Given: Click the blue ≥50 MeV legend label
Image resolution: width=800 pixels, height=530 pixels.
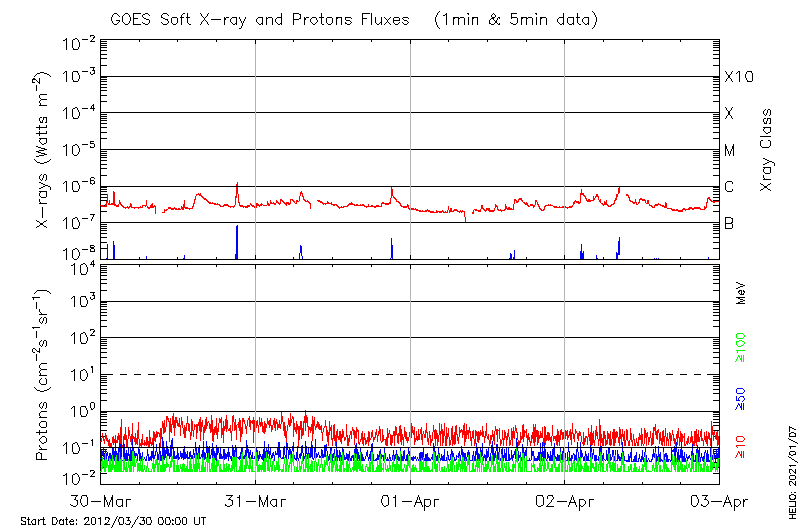Looking at the screenshot, I should (x=741, y=400).
